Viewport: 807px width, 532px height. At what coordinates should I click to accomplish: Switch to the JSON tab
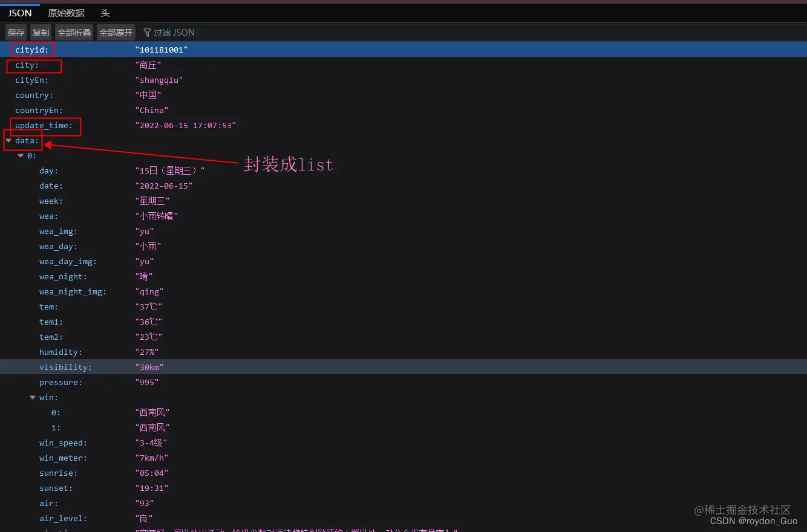coord(20,13)
